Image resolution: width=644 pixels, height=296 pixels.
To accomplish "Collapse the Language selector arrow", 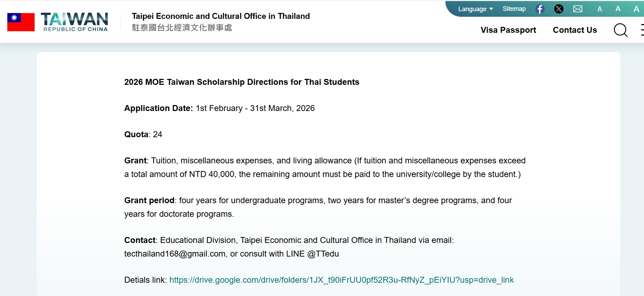I will pyautogui.click(x=491, y=9).
